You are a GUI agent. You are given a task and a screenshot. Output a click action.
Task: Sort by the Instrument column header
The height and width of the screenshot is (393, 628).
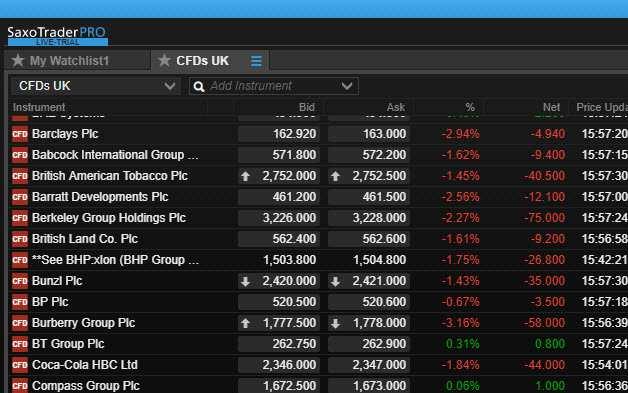pos(39,107)
